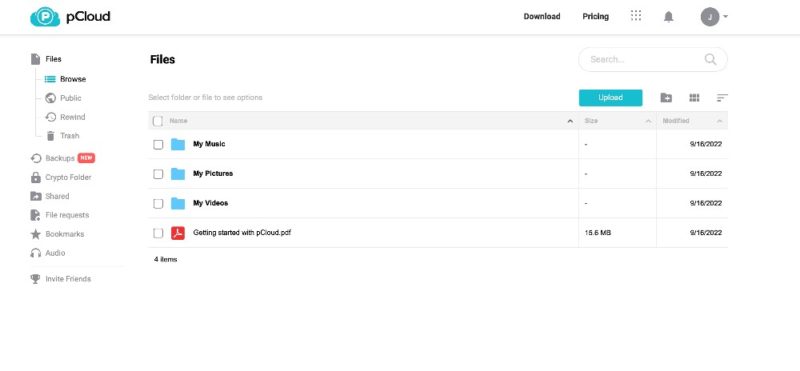This screenshot has width=800, height=371.
Task: Click the PDF file icon
Action: (x=178, y=233)
